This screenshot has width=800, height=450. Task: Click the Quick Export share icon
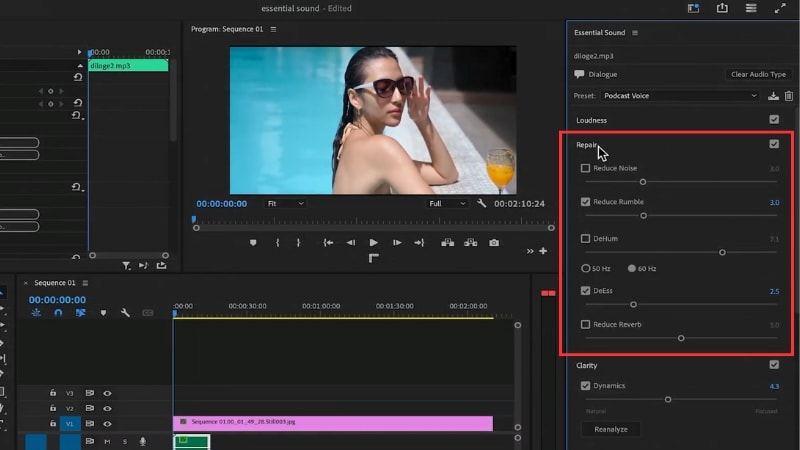click(722, 9)
